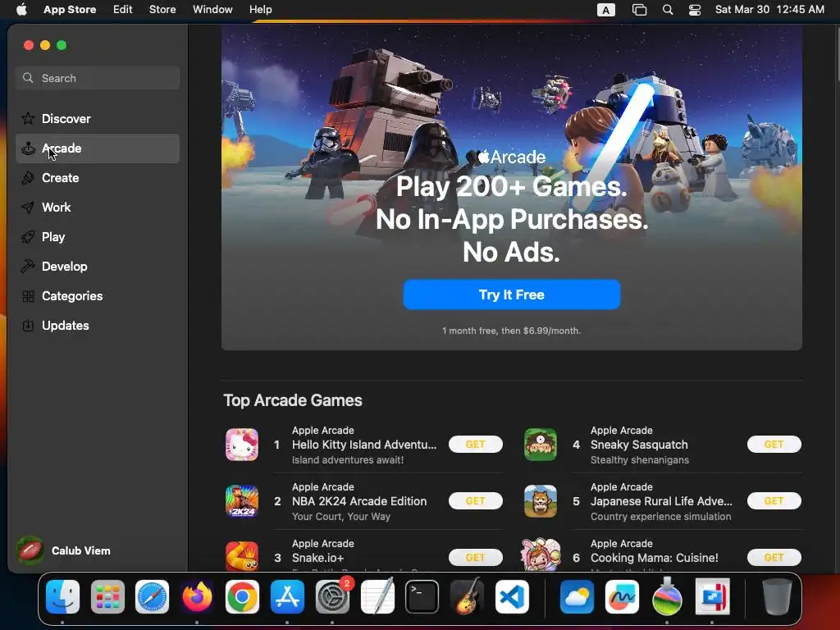The image size is (840, 630).
Task: Click the Try It Free button
Action: (x=512, y=294)
